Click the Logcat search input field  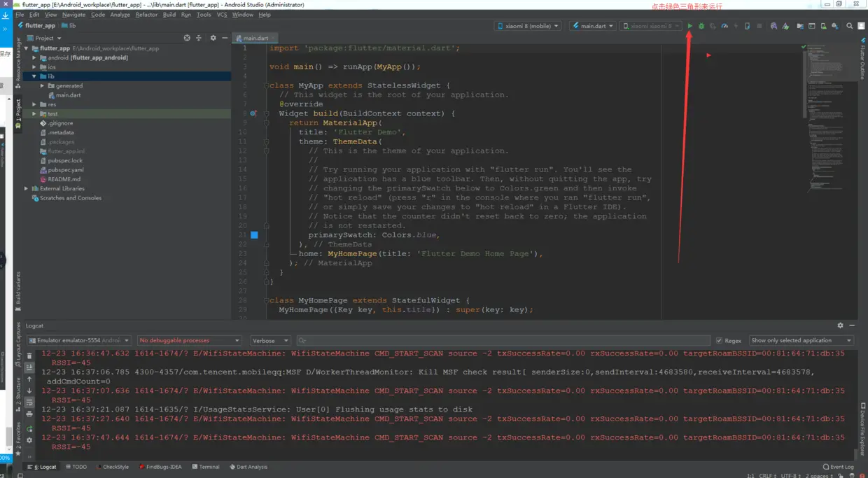coord(504,341)
